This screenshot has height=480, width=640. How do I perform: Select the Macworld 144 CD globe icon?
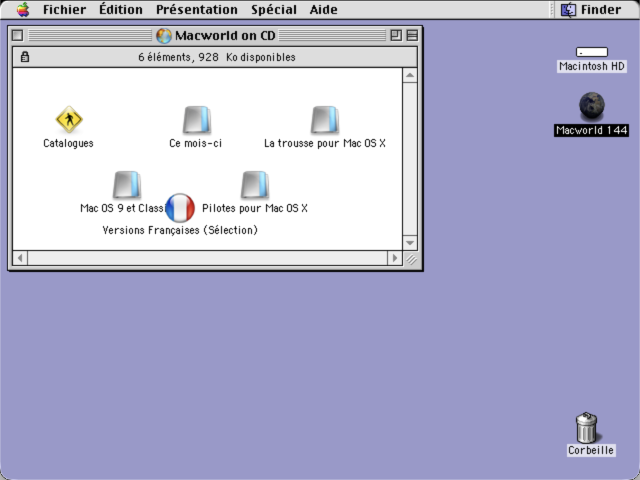point(592,106)
